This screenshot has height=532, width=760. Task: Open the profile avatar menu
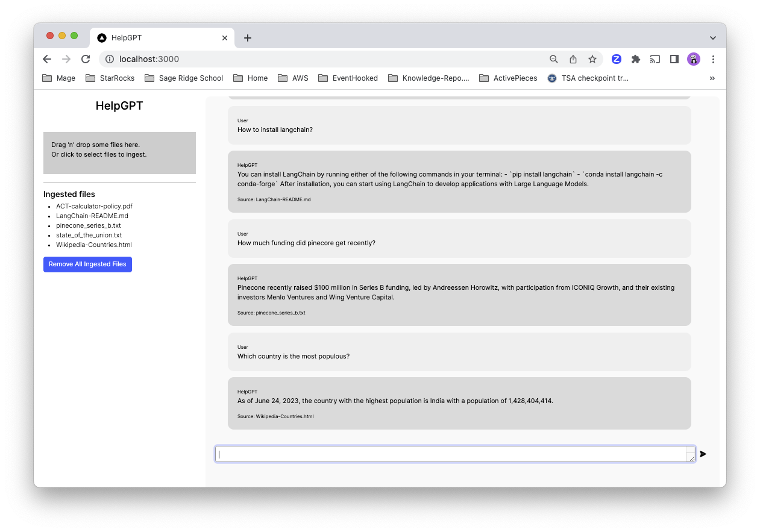694,59
